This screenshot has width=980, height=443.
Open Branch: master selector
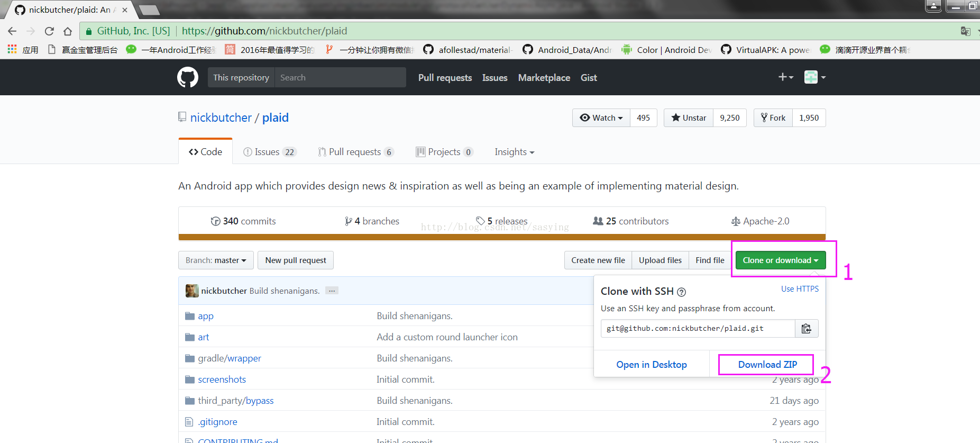(x=216, y=260)
